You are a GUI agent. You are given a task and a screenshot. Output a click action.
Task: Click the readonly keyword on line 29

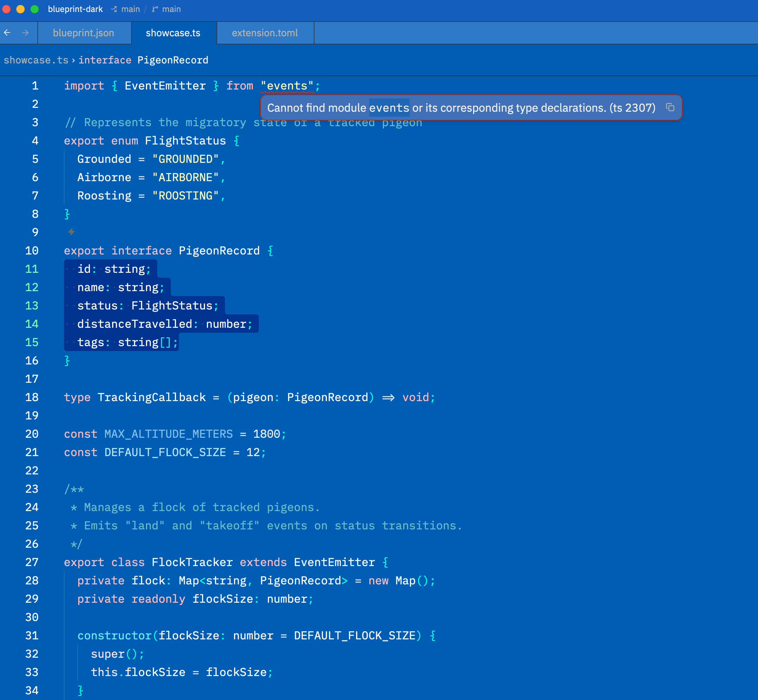(x=158, y=599)
